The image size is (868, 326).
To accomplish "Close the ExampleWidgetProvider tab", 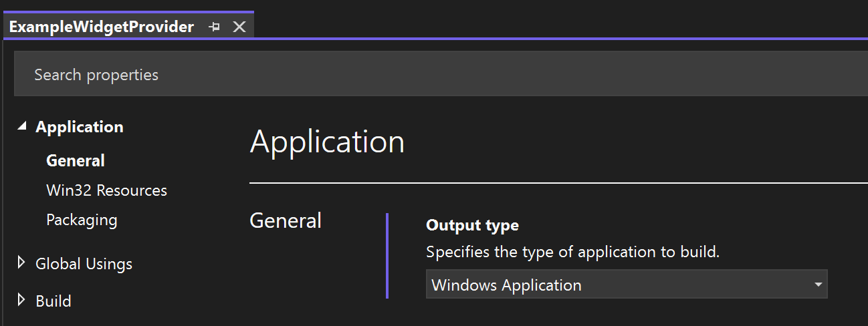I will coord(239,27).
